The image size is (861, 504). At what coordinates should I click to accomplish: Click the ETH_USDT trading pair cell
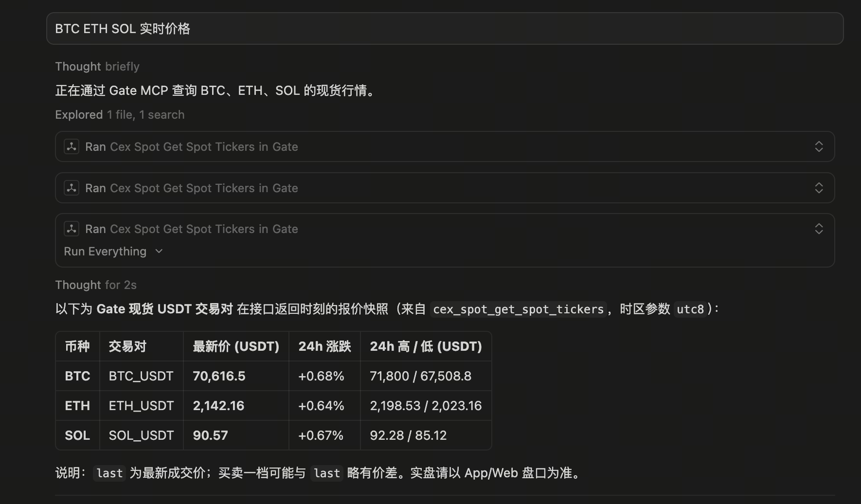[x=141, y=405]
